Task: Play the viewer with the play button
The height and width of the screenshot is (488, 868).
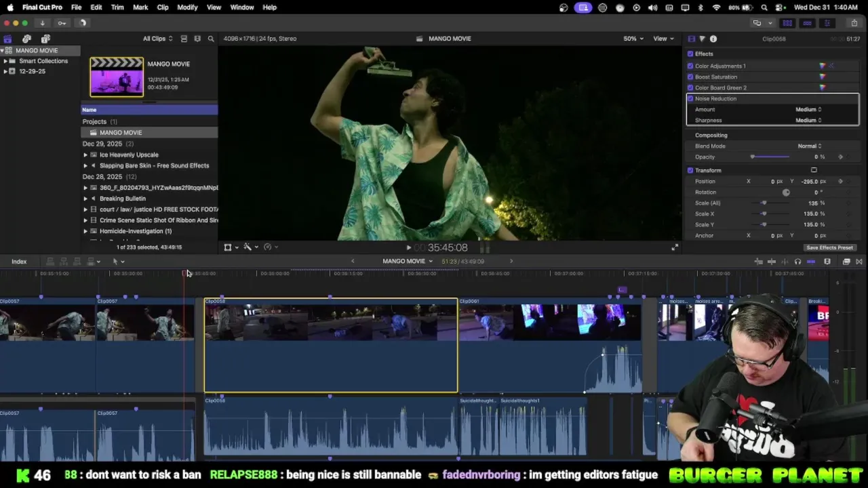Action: pos(408,248)
